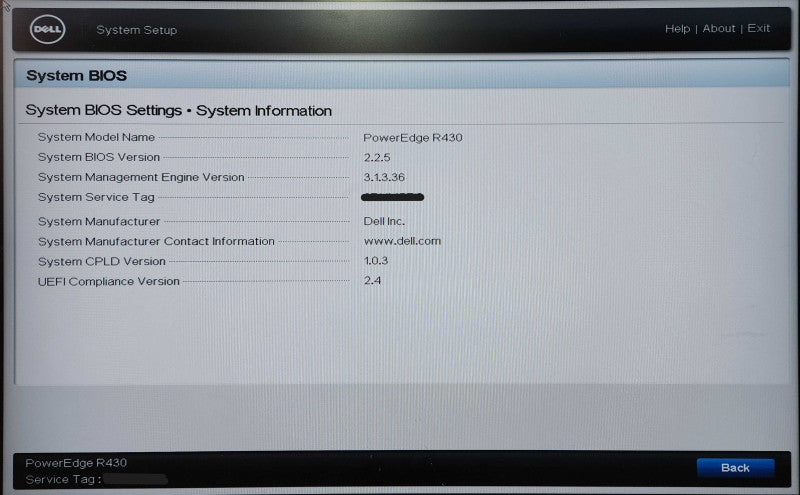Click the Exit link
The height and width of the screenshot is (495, 800).
(x=758, y=28)
